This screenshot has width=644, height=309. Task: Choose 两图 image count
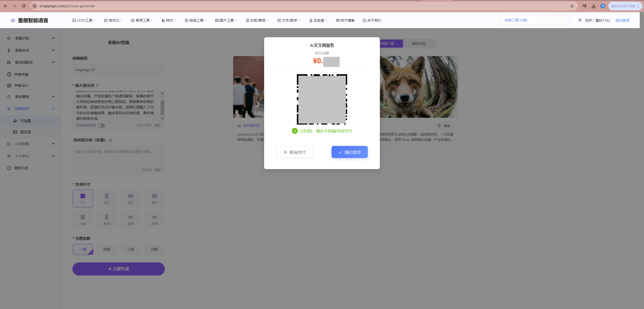pyautogui.click(x=107, y=249)
